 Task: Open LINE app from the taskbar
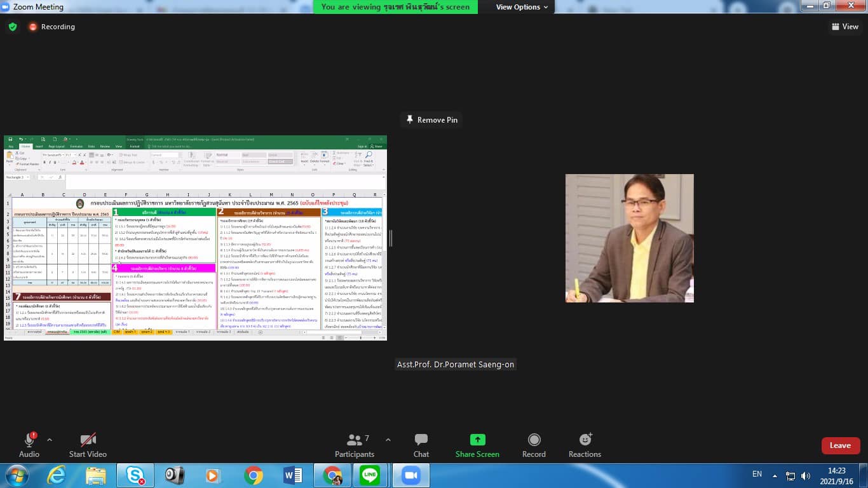pyautogui.click(x=370, y=475)
